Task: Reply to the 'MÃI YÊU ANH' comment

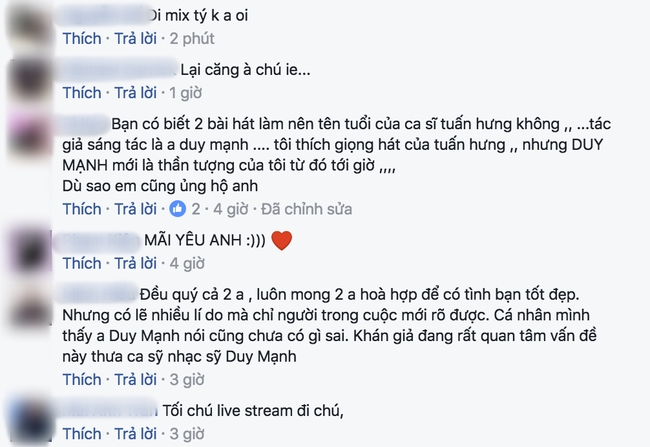Action: coord(136,263)
